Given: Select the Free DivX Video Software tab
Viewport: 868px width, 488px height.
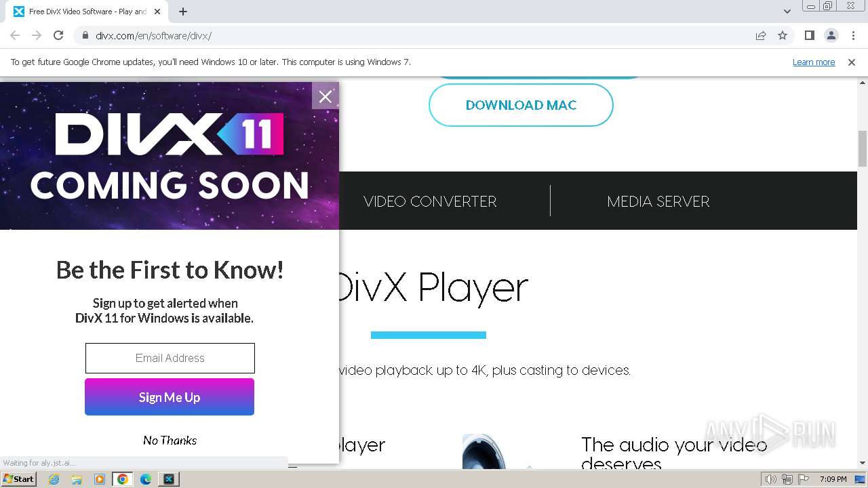Looking at the screenshot, I should pos(88,12).
